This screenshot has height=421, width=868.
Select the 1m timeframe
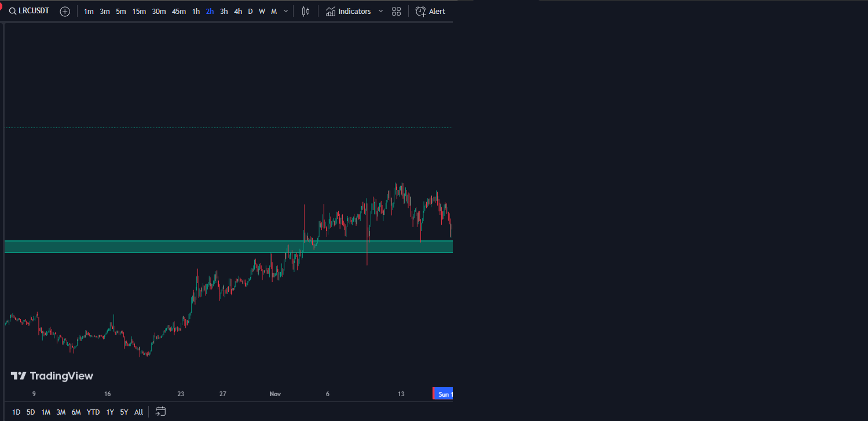point(89,12)
